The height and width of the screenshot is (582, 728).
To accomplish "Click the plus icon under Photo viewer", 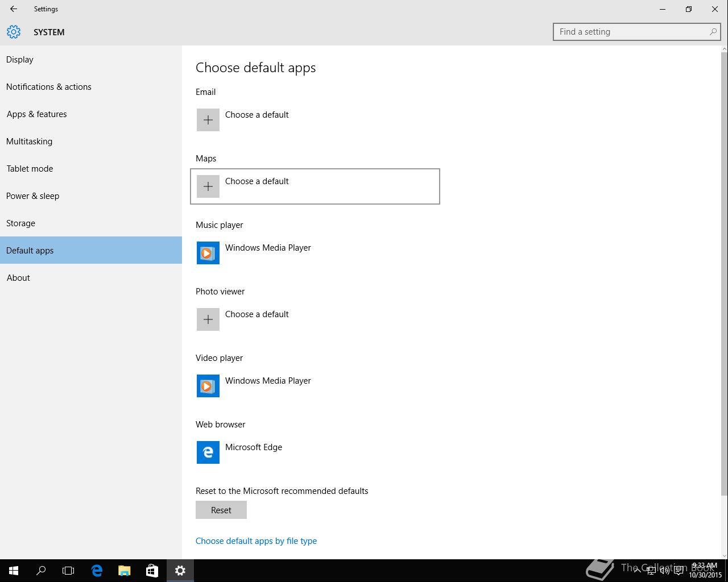I will [208, 319].
